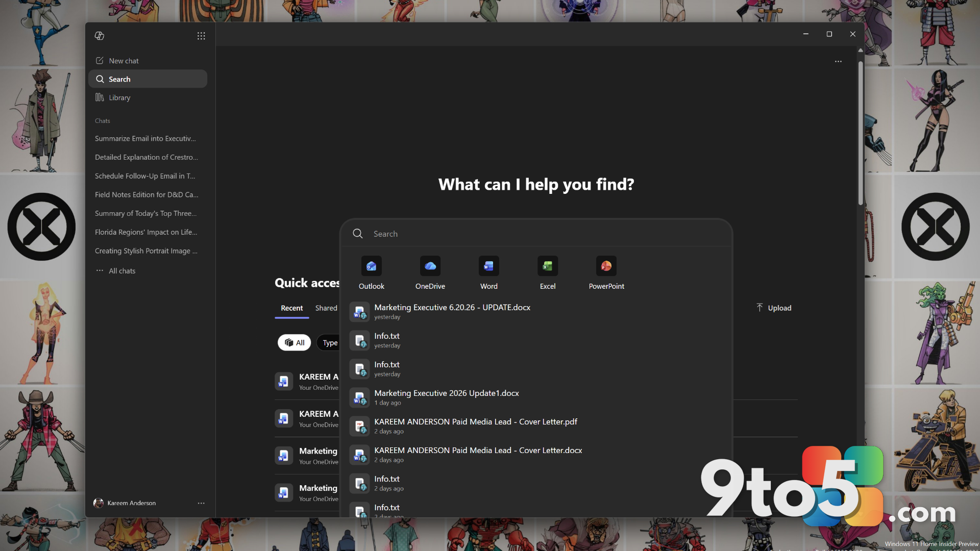
Task: Expand the Type filter dropdown
Action: click(329, 342)
